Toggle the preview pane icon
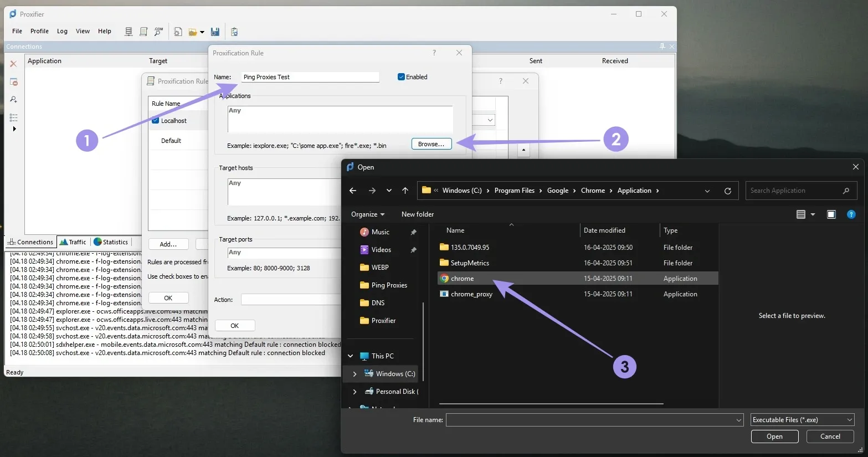The width and height of the screenshot is (868, 457). (831, 214)
